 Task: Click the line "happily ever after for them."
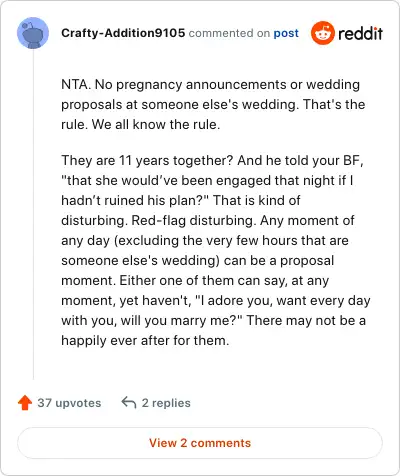coord(145,340)
